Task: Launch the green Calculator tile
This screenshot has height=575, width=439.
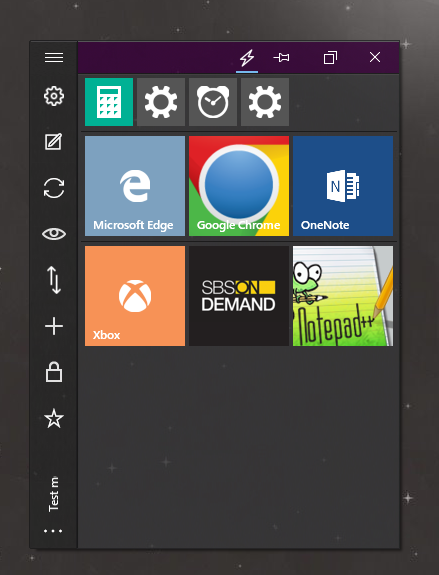Action: pos(109,102)
